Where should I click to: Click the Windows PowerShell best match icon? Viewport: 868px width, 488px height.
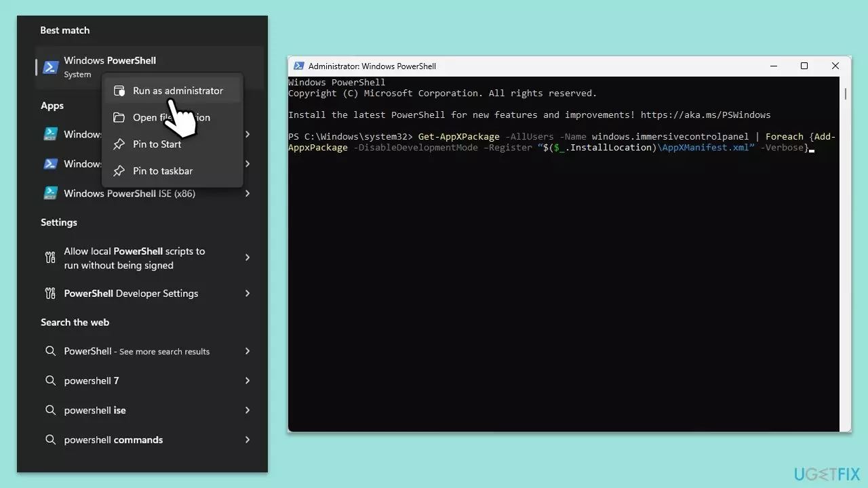pyautogui.click(x=50, y=67)
